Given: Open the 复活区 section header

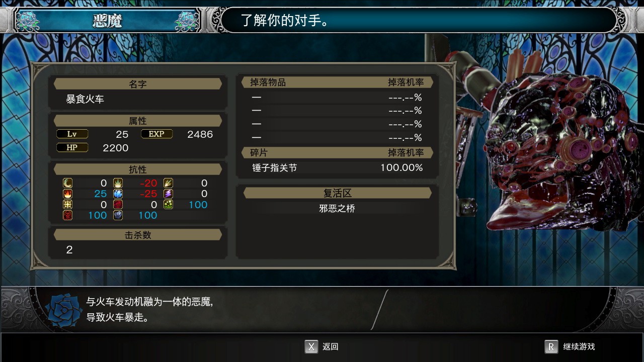Looking at the screenshot, I should pyautogui.click(x=337, y=193).
